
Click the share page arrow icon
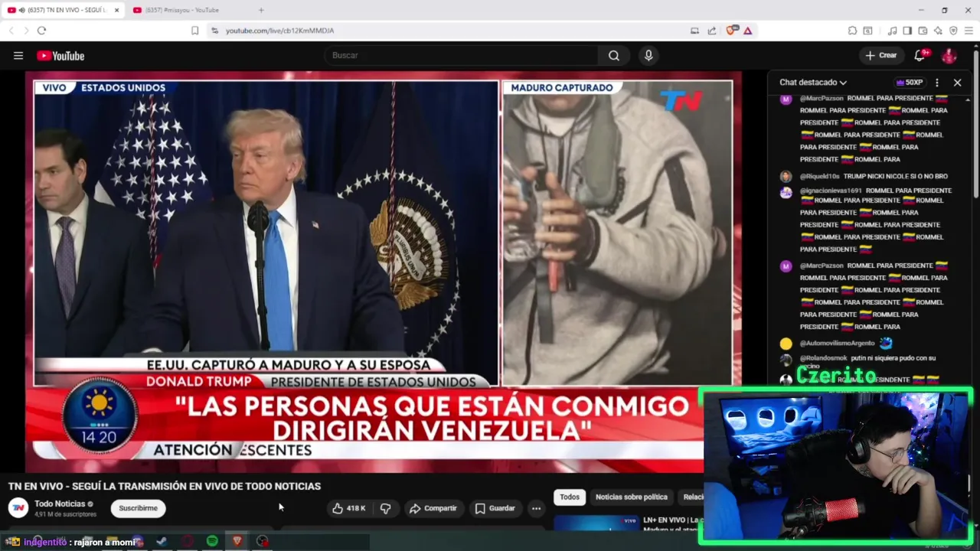712,31
